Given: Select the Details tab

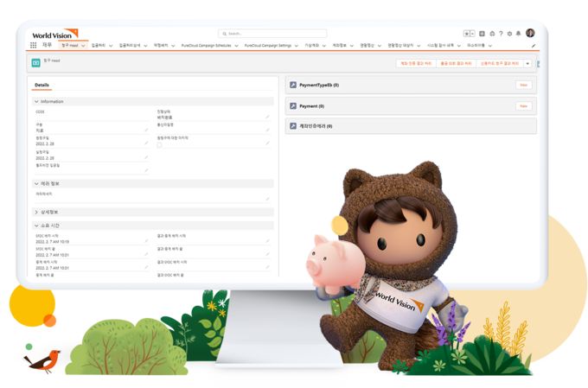Looking at the screenshot, I should pyautogui.click(x=42, y=85).
